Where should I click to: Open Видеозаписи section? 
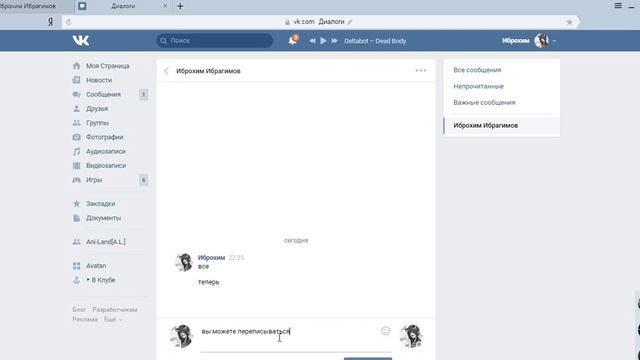point(106,166)
